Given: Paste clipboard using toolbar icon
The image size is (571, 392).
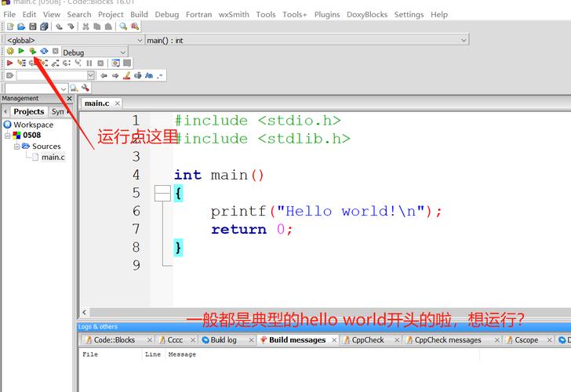Looking at the screenshot, I should (x=108, y=27).
